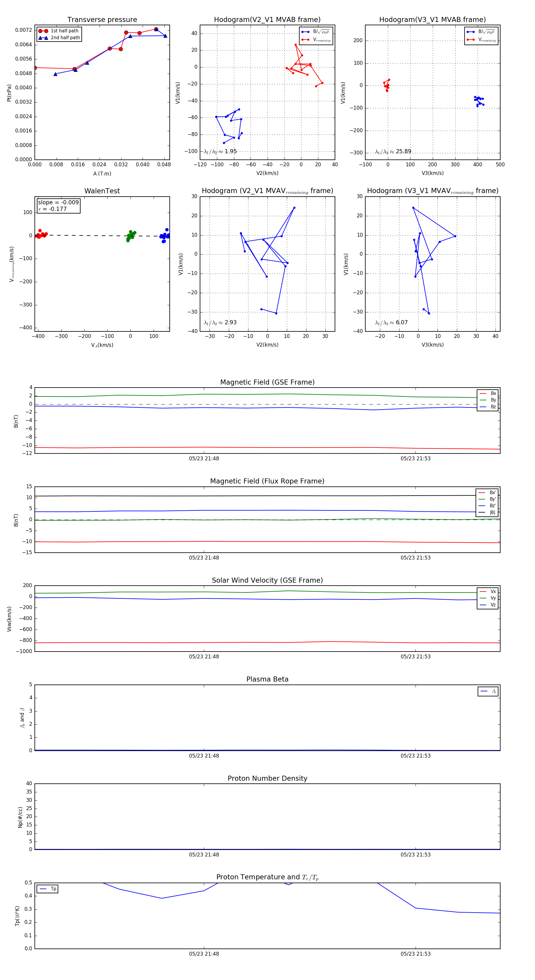Click the "V3(km/s)" axis label under V3_V1 MVAB hodogram

(x=432, y=173)
